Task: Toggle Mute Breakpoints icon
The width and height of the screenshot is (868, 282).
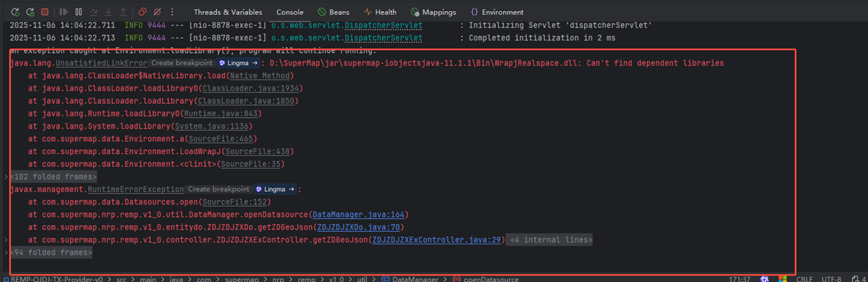Action: [157, 12]
